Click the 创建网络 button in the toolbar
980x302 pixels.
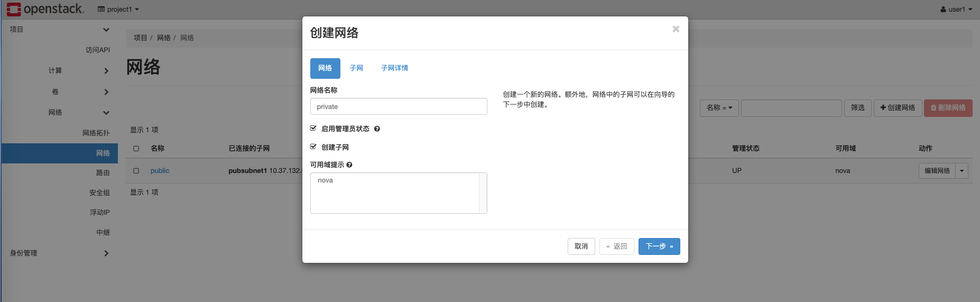898,108
